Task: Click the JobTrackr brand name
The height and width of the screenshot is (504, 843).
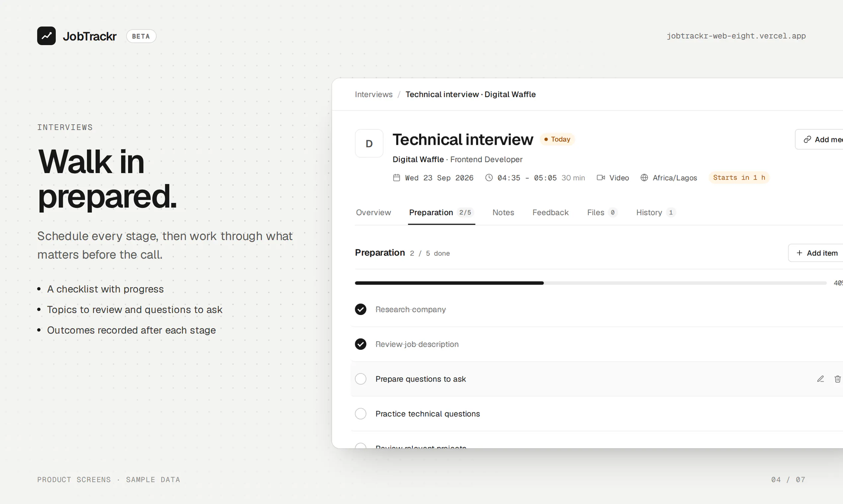Action: click(x=90, y=36)
